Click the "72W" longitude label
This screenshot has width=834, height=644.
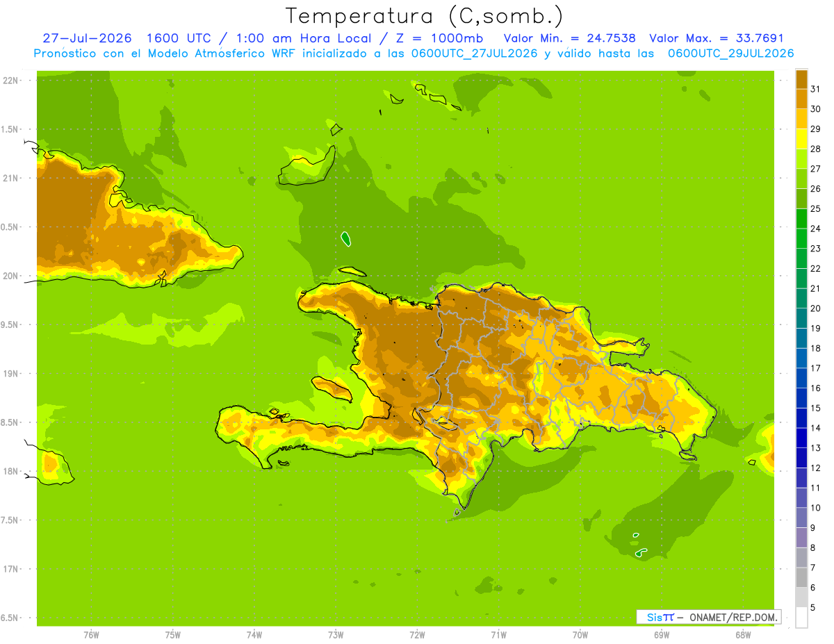click(417, 635)
